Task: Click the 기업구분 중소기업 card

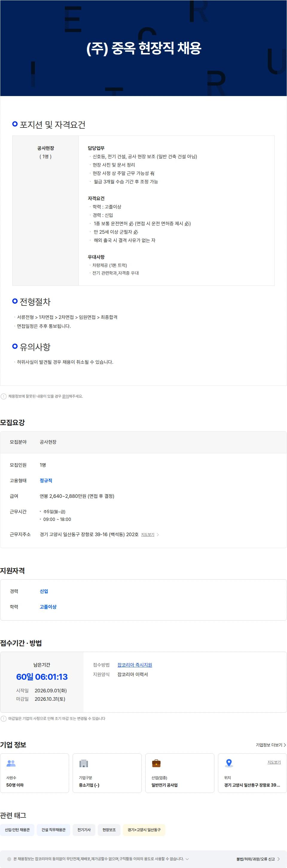Action: (107, 773)
